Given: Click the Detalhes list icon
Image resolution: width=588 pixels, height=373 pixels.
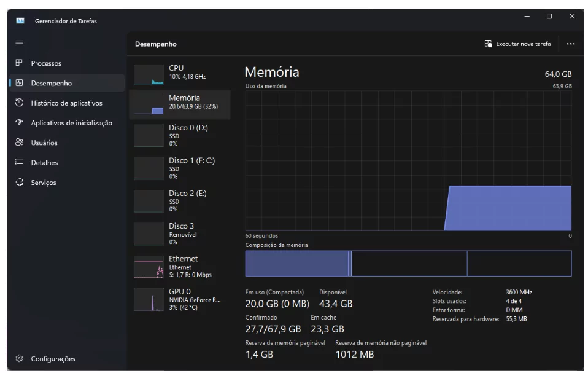Looking at the screenshot, I should (x=19, y=163).
